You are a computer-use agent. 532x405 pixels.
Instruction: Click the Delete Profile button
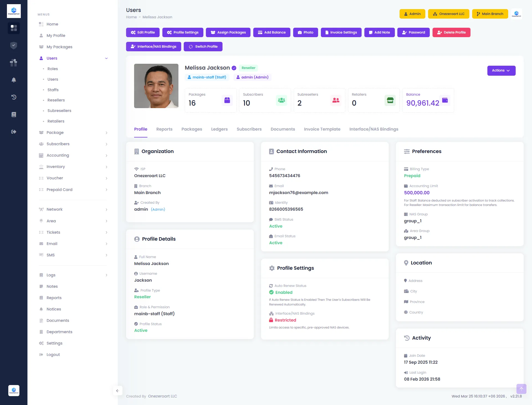451,32
